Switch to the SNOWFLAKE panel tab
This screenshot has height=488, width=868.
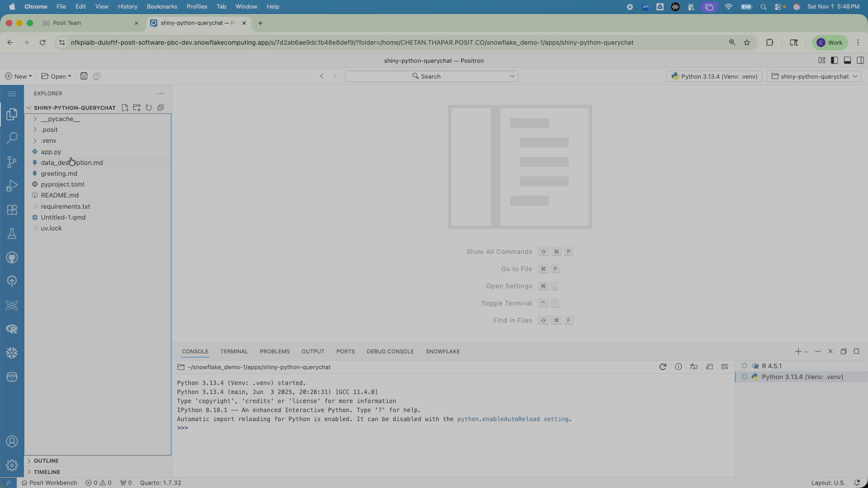(443, 352)
